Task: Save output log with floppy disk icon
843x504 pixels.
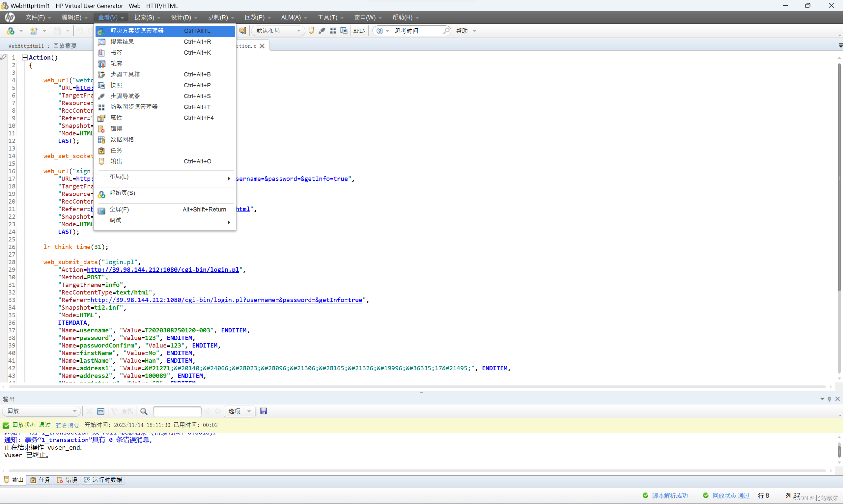Action: (x=263, y=411)
